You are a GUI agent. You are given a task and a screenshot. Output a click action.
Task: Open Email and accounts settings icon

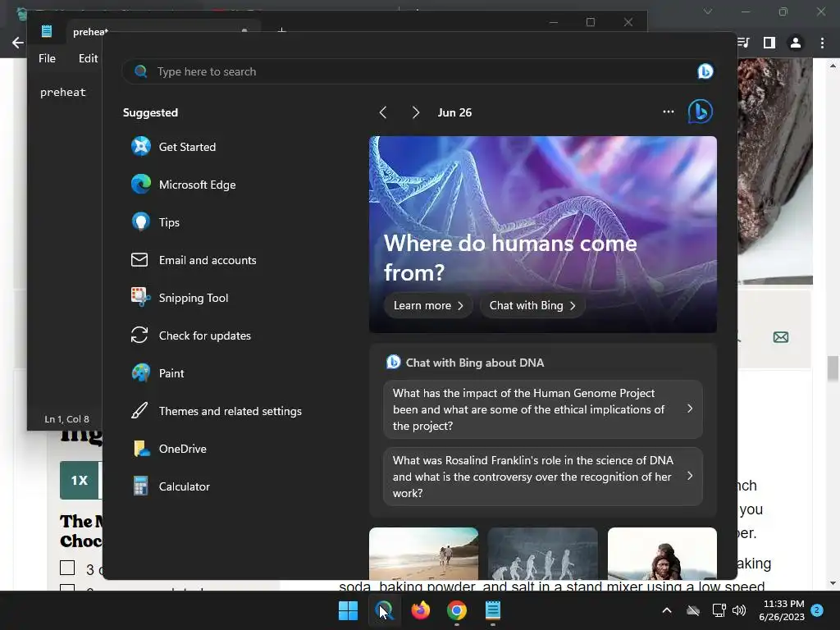click(x=139, y=260)
